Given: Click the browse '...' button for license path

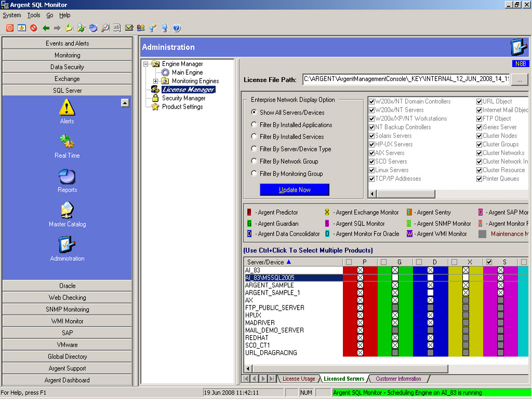Looking at the screenshot, I should (520, 79).
